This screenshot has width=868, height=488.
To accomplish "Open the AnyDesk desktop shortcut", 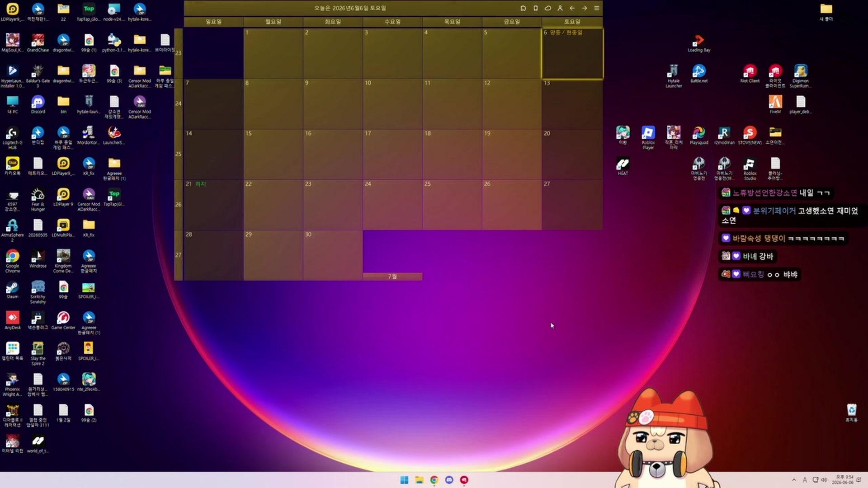I will point(13,320).
